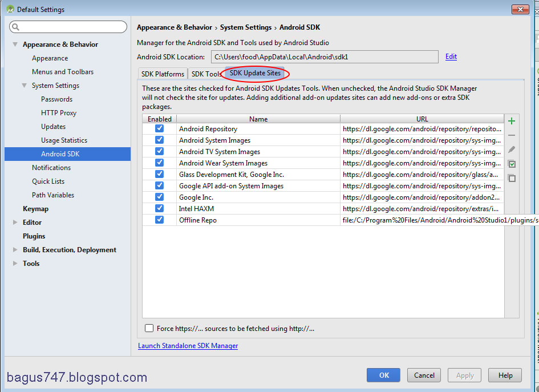Select Passwords under System Settings
Screen dimensions: 539x392
tap(56, 99)
